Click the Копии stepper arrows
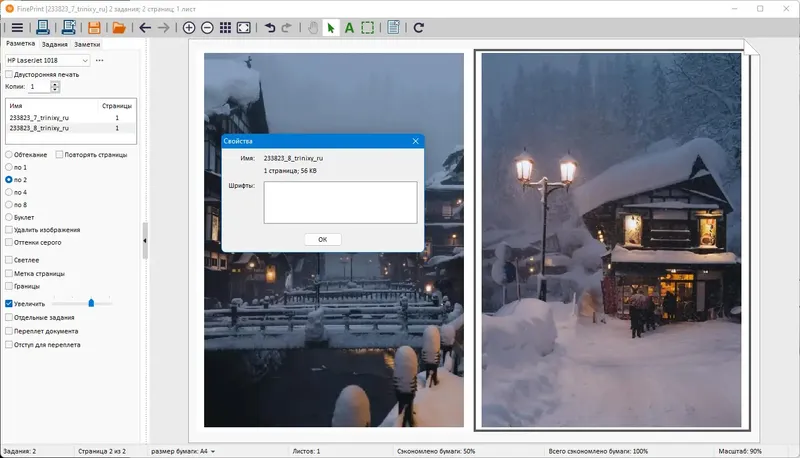Image resolution: width=800 pixels, height=458 pixels. (x=55, y=87)
